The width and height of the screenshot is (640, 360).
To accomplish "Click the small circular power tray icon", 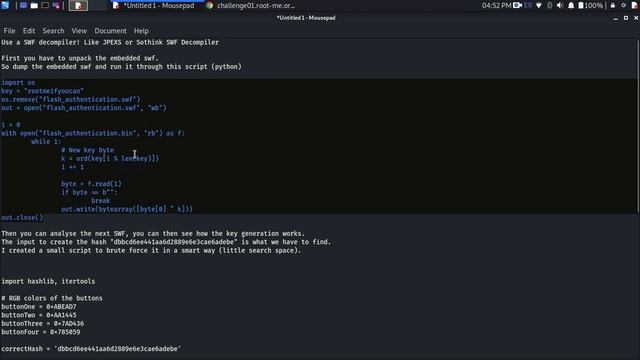I will pos(624,5).
